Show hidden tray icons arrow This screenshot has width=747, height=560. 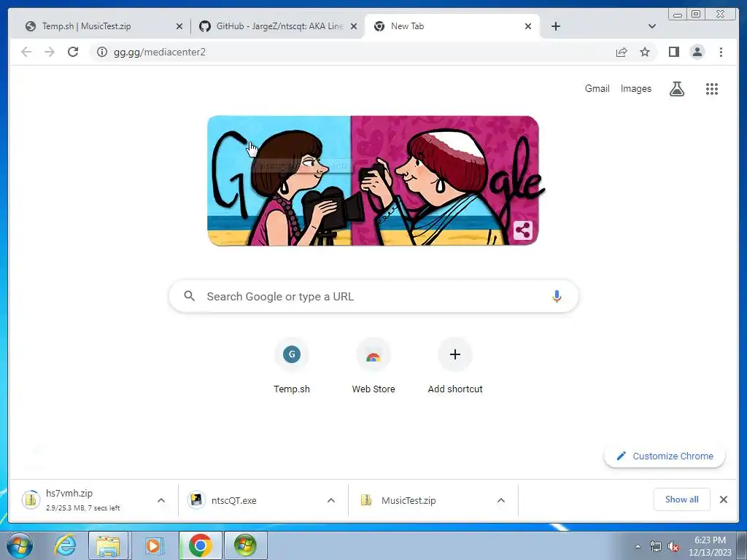click(x=638, y=546)
